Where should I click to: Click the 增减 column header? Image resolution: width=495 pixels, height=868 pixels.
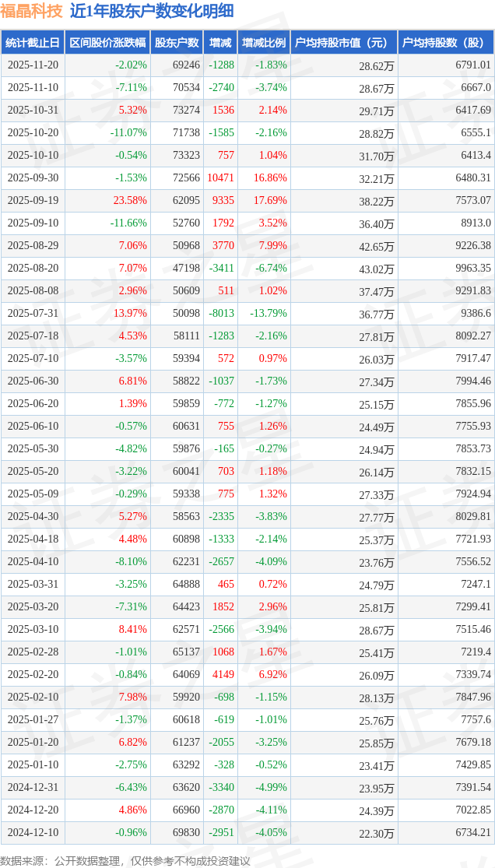click(221, 43)
